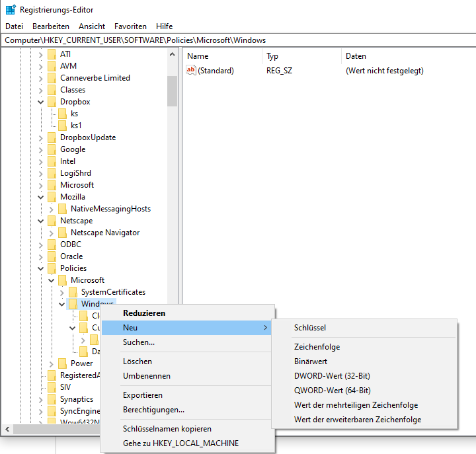Click the SystemCertificates folder icon

(x=73, y=292)
